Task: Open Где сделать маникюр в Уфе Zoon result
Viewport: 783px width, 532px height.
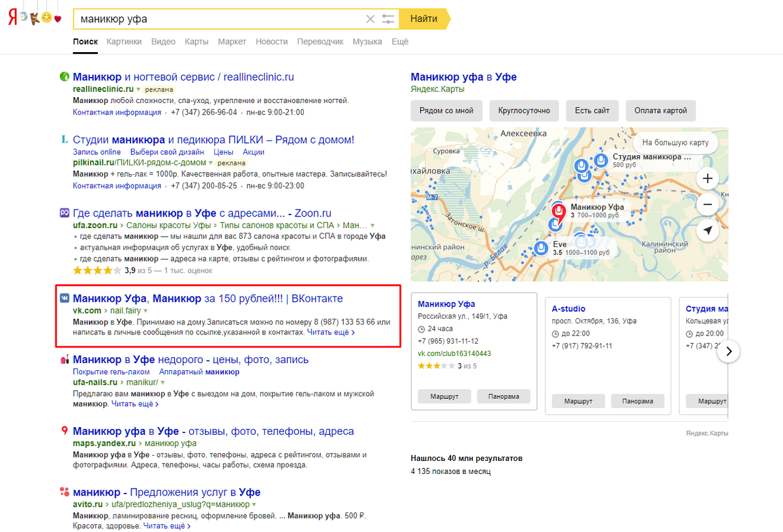Action: coord(202,213)
